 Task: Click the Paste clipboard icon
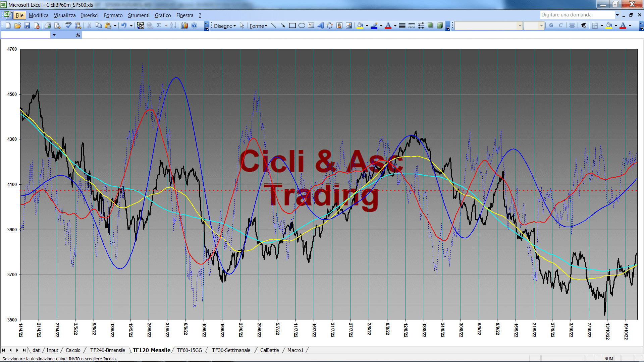click(x=108, y=25)
